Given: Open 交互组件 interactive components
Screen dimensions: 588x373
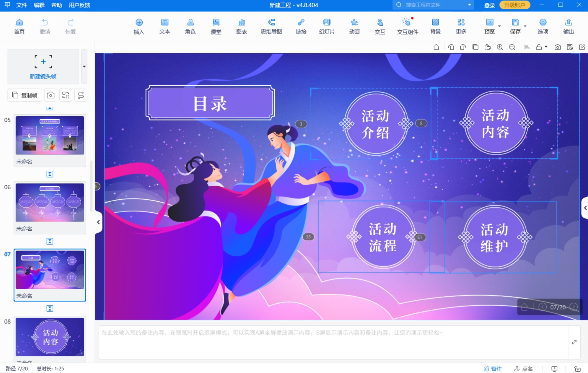Looking at the screenshot, I should pyautogui.click(x=408, y=26).
